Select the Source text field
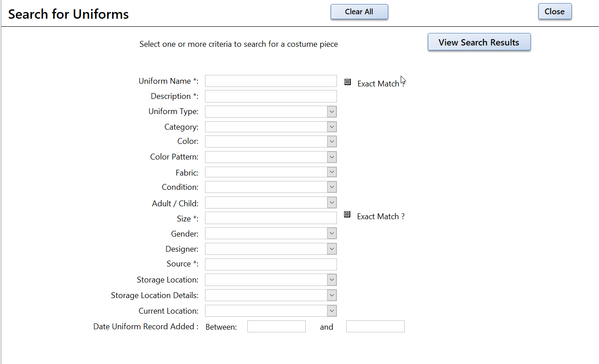This screenshot has height=364, width=599. [x=271, y=264]
